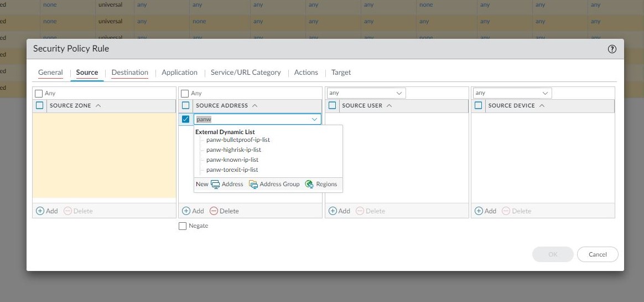Viewport: 644px width, 302px height.
Task: Click the External Dynamic List heading
Action: (x=225, y=132)
